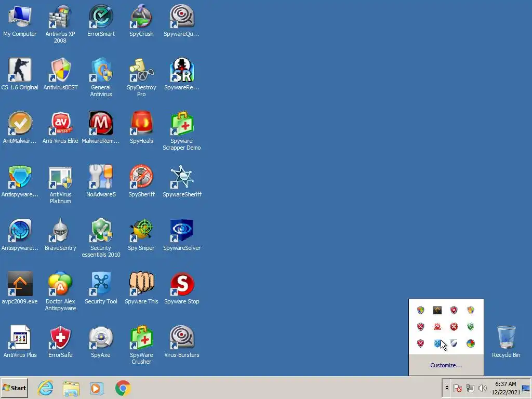
Task: Click the General Antivirus shortcut
Action: 101,78
